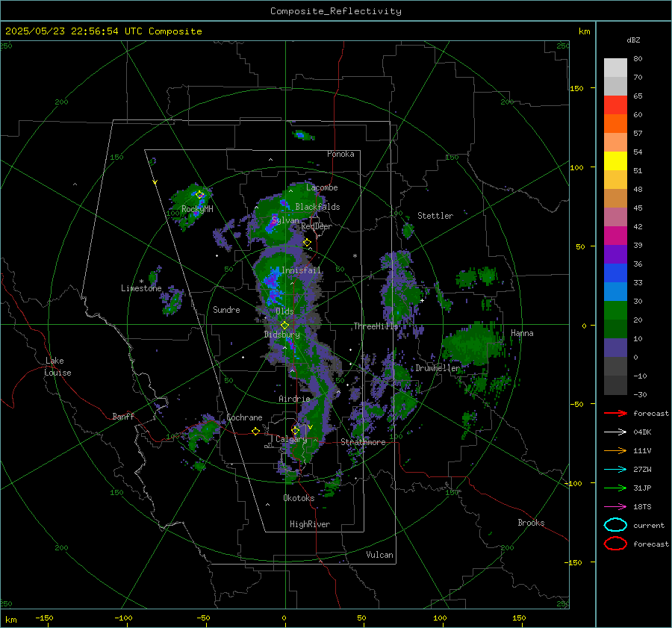
Task: Click the Olds label
Action: click(284, 311)
